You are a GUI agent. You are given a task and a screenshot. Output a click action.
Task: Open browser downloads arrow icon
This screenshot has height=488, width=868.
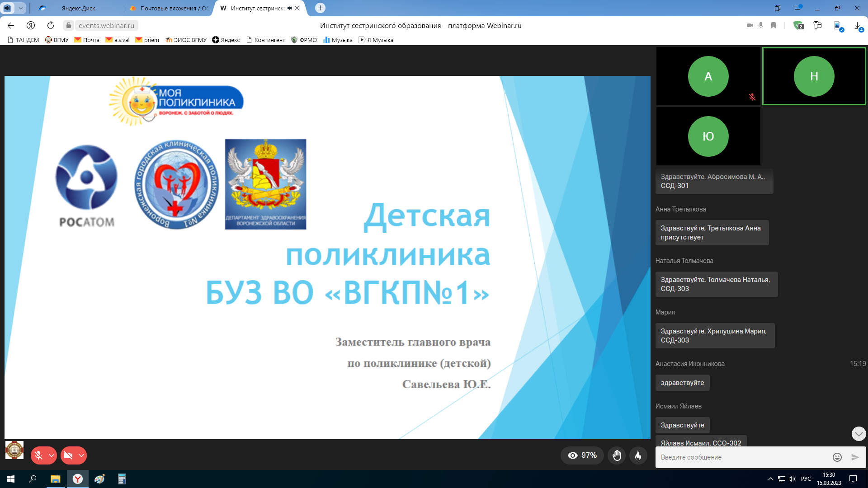[858, 26]
